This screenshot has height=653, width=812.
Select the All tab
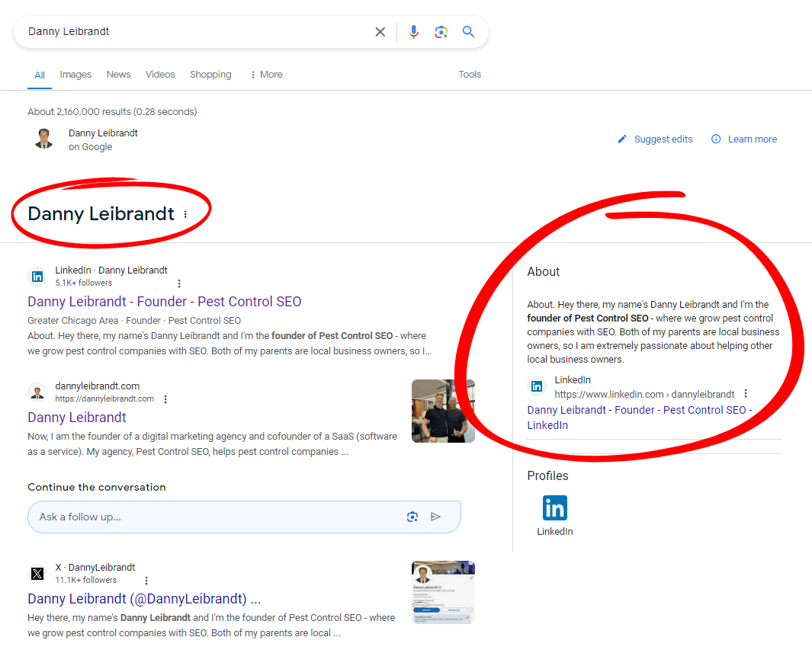[40, 75]
